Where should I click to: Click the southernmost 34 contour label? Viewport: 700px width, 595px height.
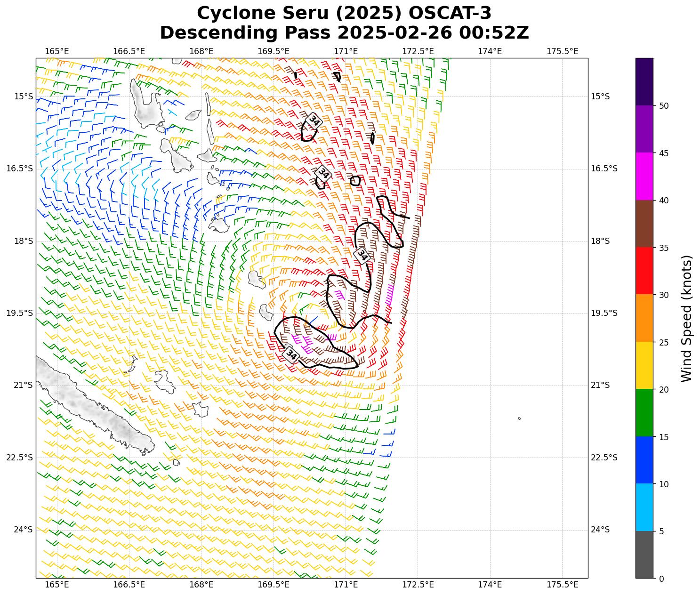pos(291,355)
